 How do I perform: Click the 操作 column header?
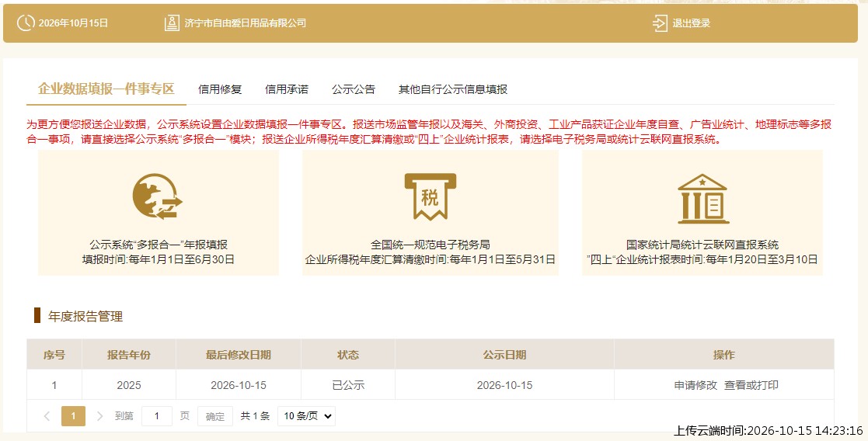[x=724, y=355]
